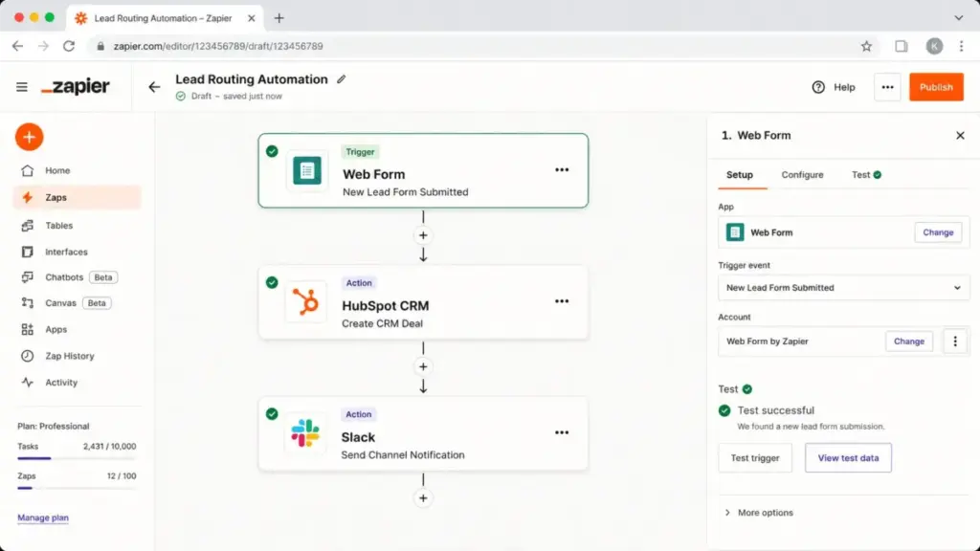Open options menu for Slack step
Viewport: 980px width, 551px height.
tap(562, 432)
